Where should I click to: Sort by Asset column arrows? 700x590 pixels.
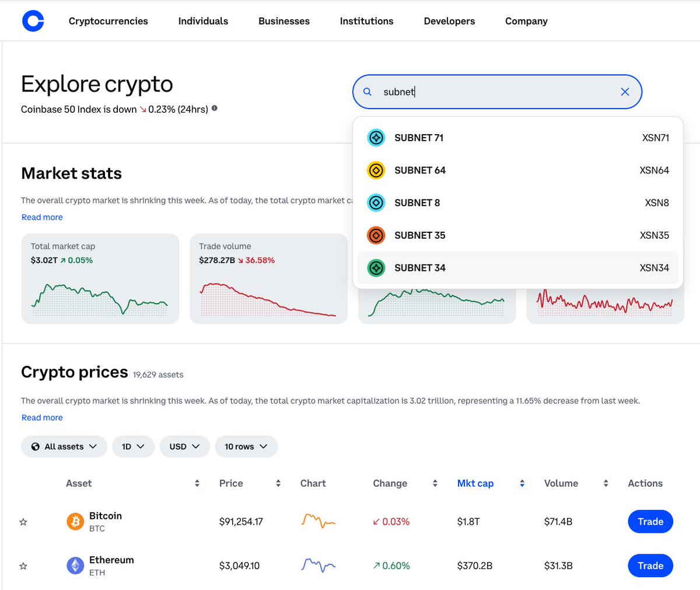[197, 483]
